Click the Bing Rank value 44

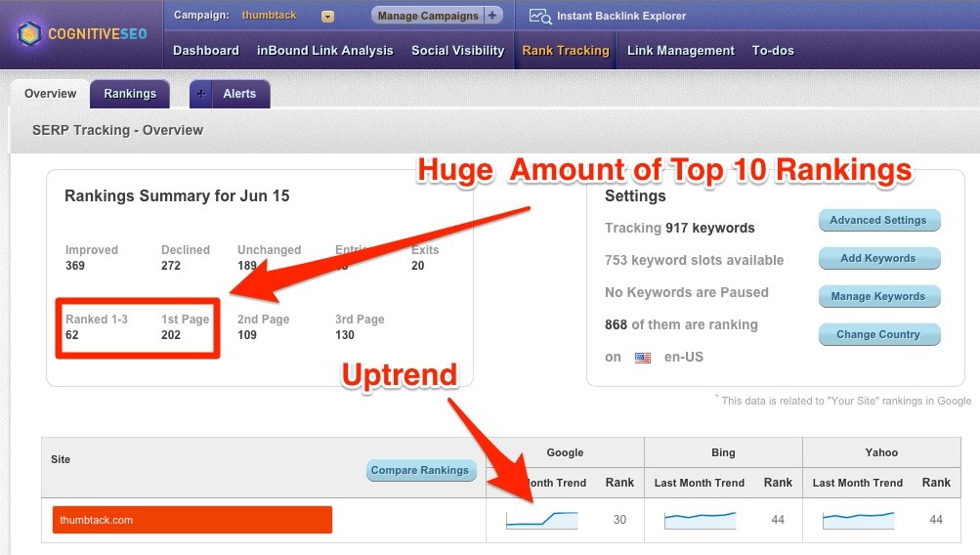click(778, 520)
